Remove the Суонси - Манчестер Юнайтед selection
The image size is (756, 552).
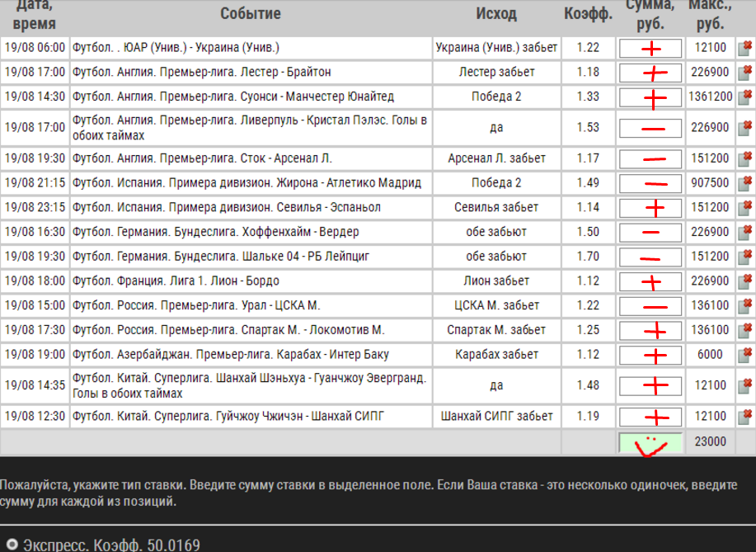[745, 97]
